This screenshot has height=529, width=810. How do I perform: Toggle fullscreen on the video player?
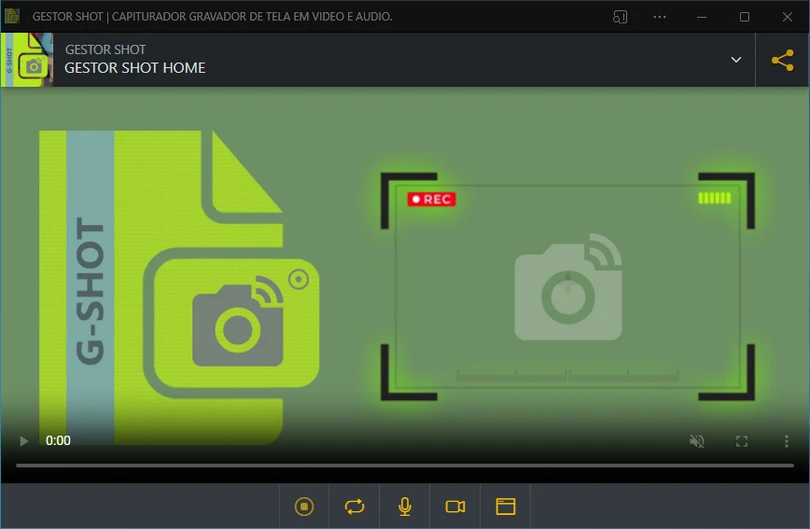742,441
